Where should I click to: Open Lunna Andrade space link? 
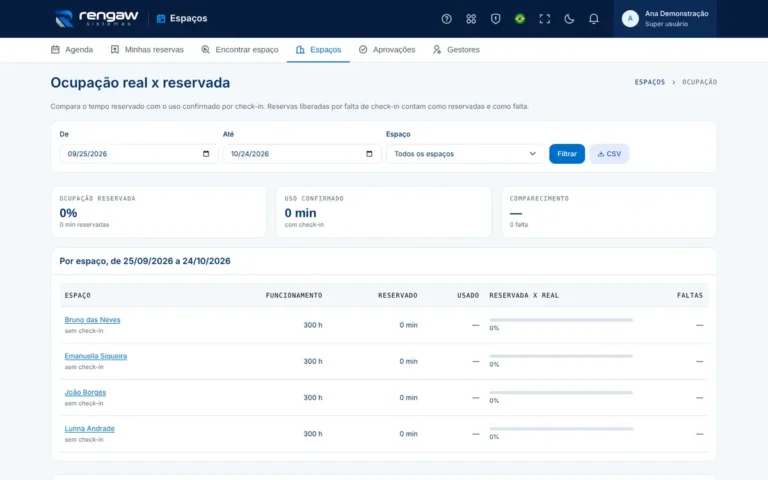coord(89,429)
